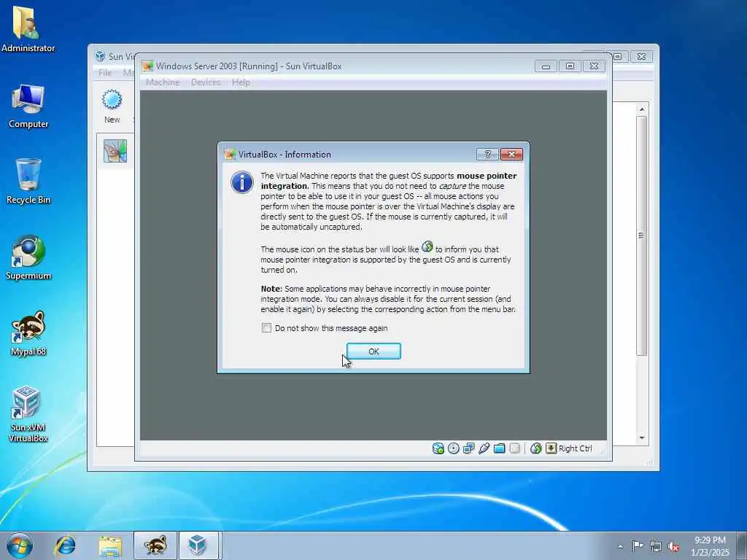The width and height of the screenshot is (747, 560).
Task: Select the Sun xVM VirtualBox desktop shortcut
Action: click(28, 414)
